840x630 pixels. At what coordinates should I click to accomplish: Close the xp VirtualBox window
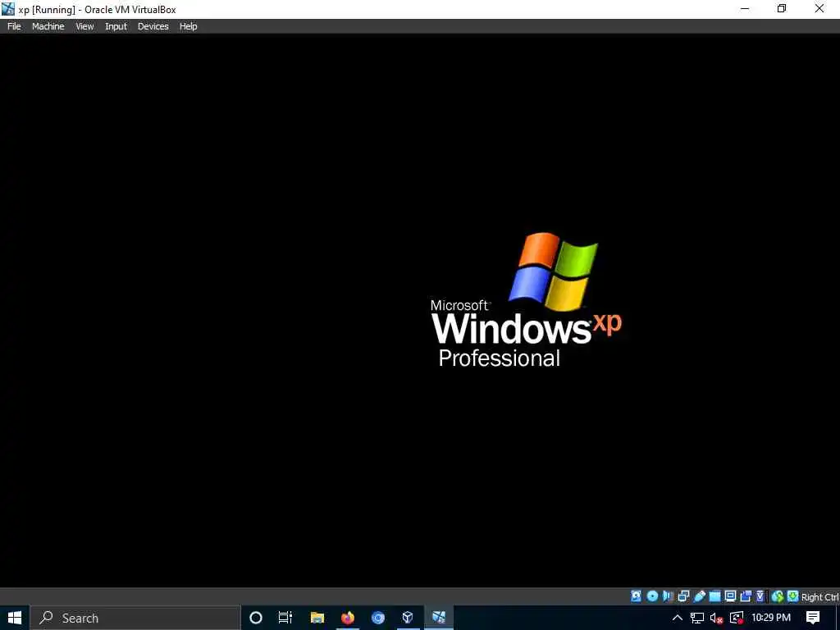pyautogui.click(x=819, y=8)
